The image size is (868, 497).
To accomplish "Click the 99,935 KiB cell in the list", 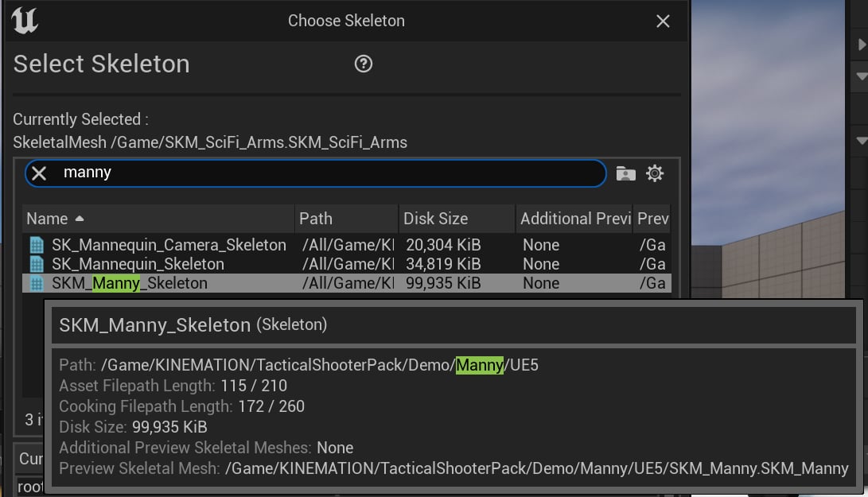I will coord(443,283).
